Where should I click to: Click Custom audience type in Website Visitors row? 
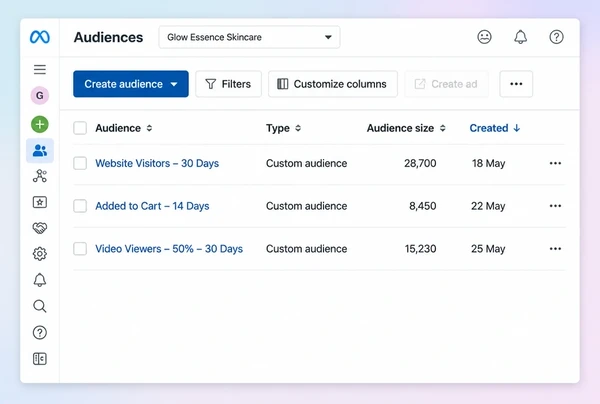point(307,163)
